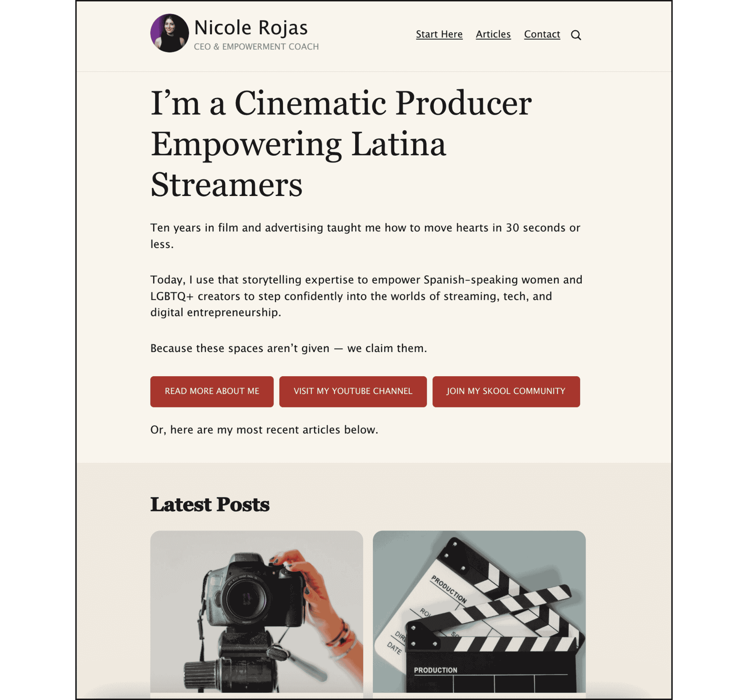Viewport: 748px width, 700px height.
Task: Visit My YouTube Channel button
Action: (x=353, y=391)
